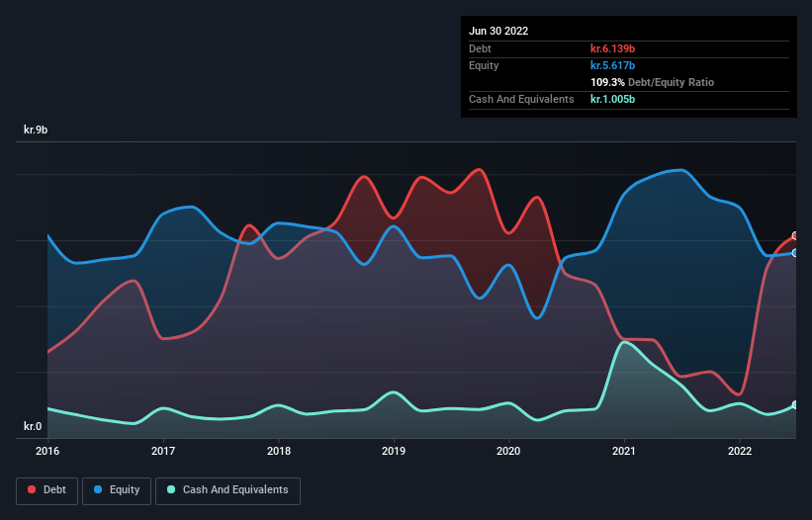Viewport: 812px width, 520px height.
Task: Click the kr.0 y-axis label
Action: 33,426
